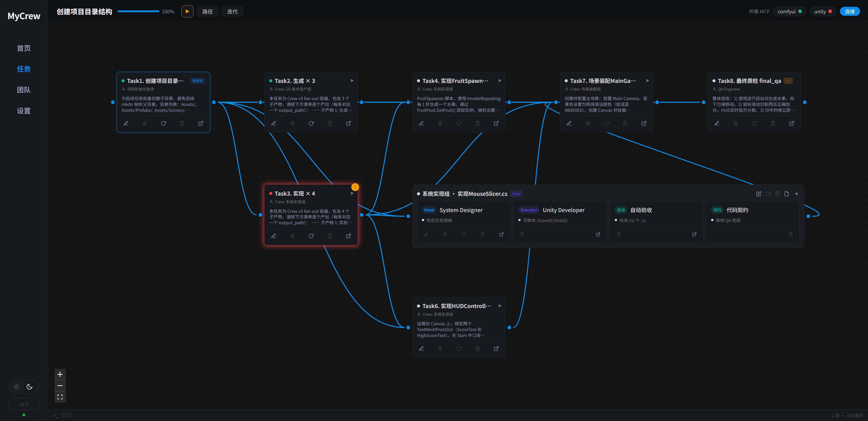This screenshot has height=421, width=868.
Task: Click the open-external icon on System Designer card
Action: 501,234
